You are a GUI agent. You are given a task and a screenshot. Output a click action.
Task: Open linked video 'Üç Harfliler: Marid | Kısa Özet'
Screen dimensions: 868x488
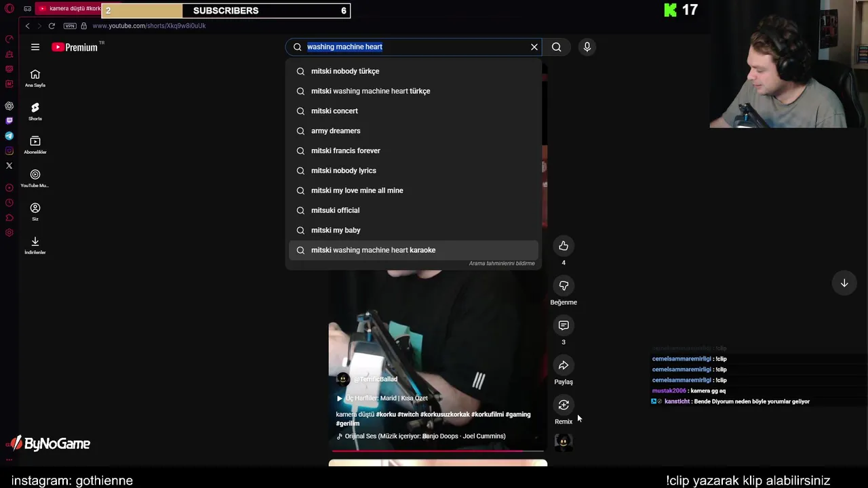coord(382,398)
